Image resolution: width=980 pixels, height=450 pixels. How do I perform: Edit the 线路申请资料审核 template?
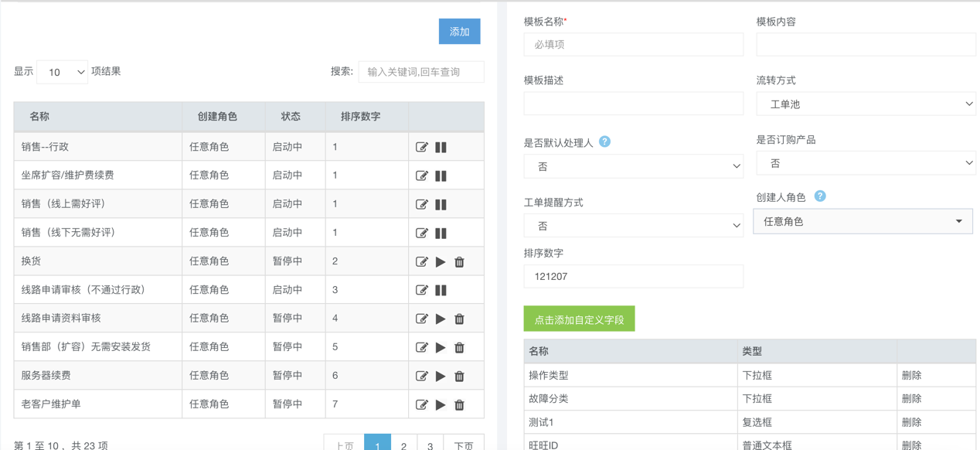[421, 319]
